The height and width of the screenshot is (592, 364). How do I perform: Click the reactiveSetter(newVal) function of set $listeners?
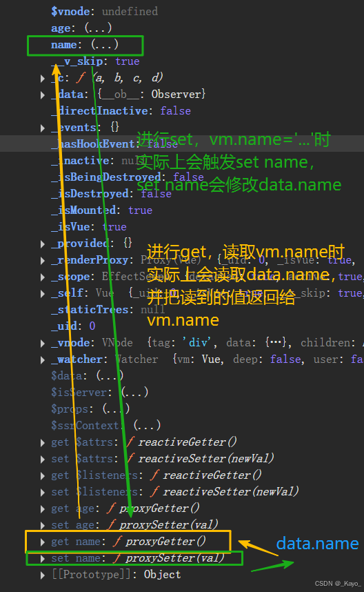pyautogui.click(x=231, y=492)
